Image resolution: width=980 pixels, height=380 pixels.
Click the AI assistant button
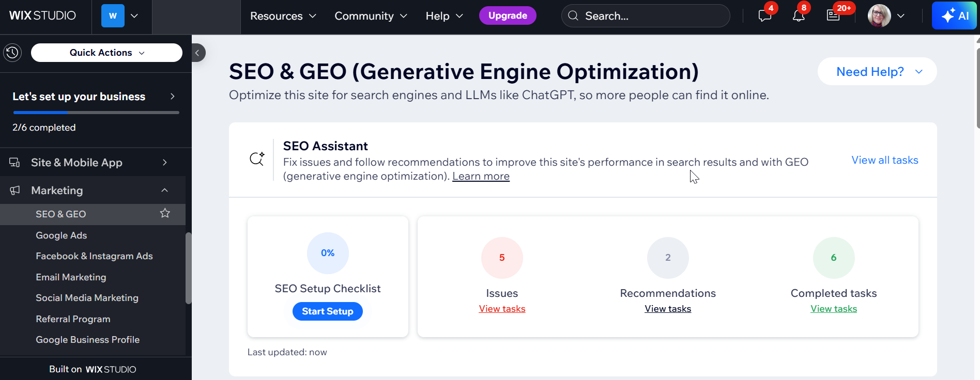click(x=954, y=15)
